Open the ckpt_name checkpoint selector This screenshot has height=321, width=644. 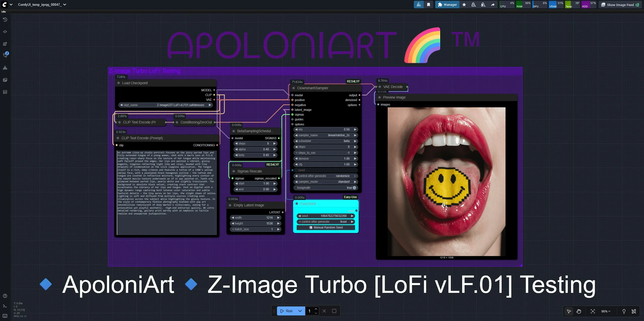[166, 105]
